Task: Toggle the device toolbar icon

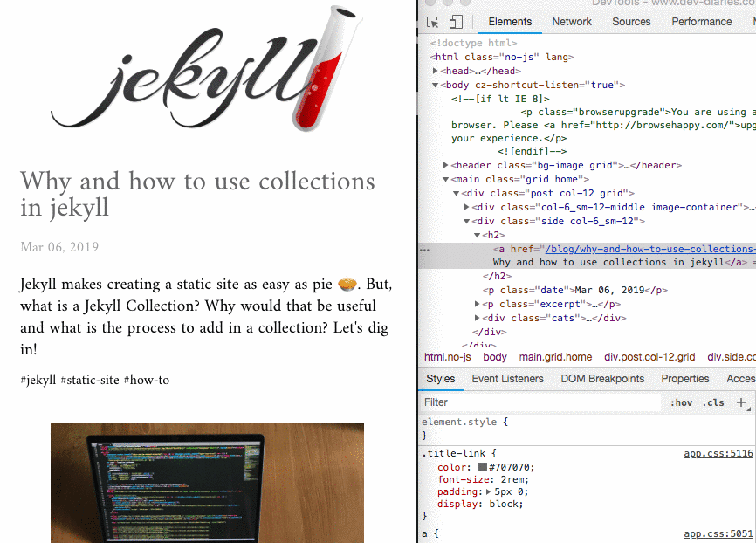Action: click(456, 22)
